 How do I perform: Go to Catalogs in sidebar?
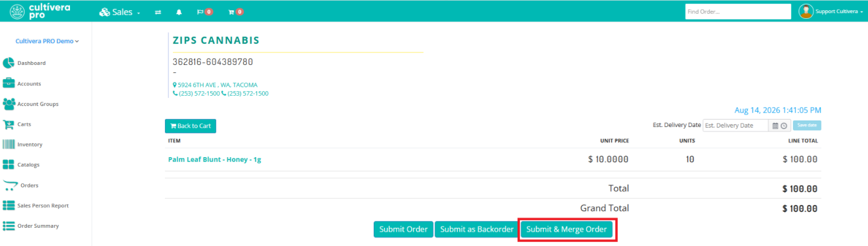click(x=28, y=165)
